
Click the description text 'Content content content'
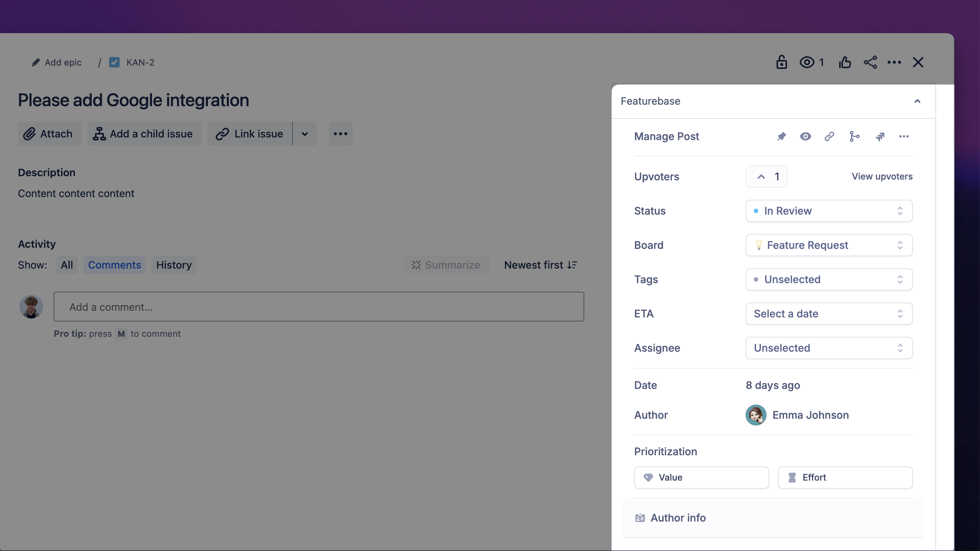click(x=76, y=193)
